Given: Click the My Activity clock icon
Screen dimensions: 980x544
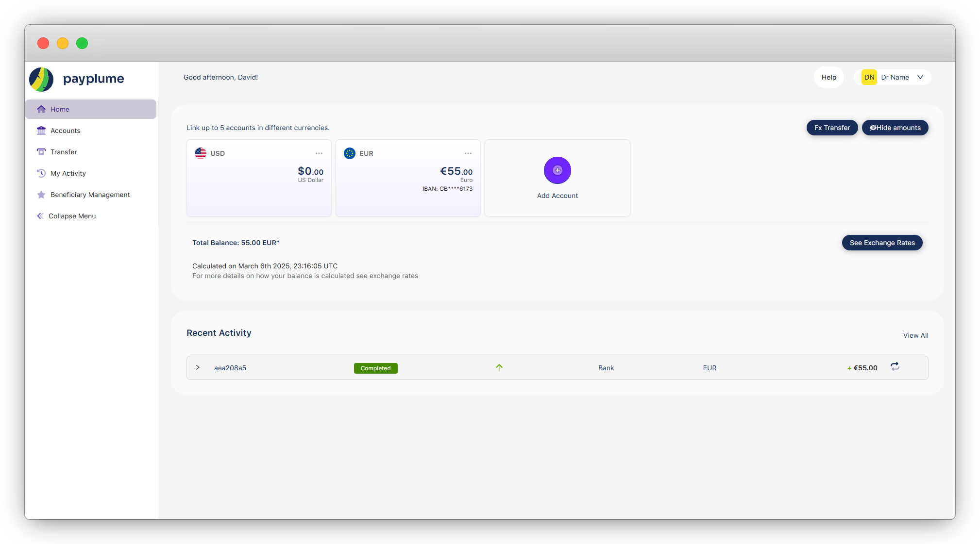Looking at the screenshot, I should pos(41,173).
